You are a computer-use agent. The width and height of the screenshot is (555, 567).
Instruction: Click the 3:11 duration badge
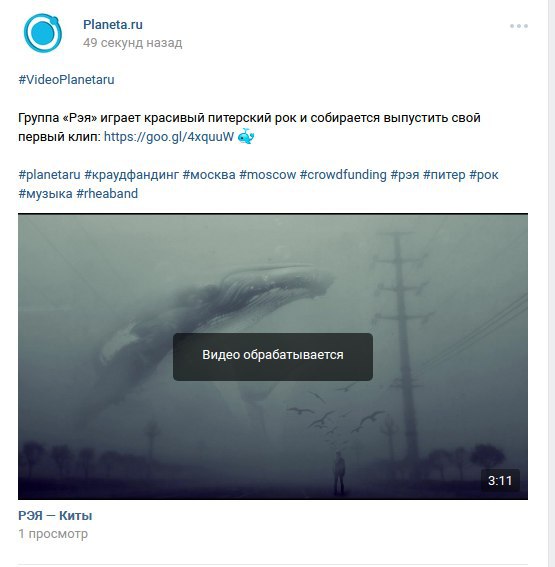coord(500,481)
